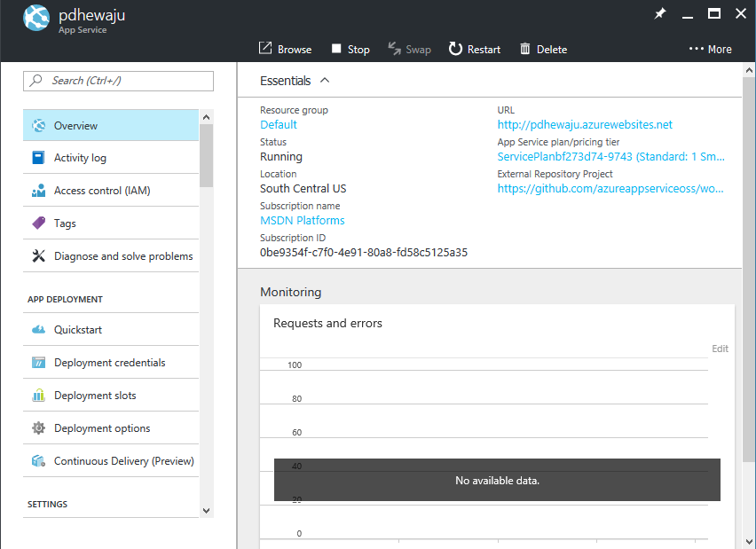Click the No available data banner
756x549 pixels.
pyautogui.click(x=497, y=480)
